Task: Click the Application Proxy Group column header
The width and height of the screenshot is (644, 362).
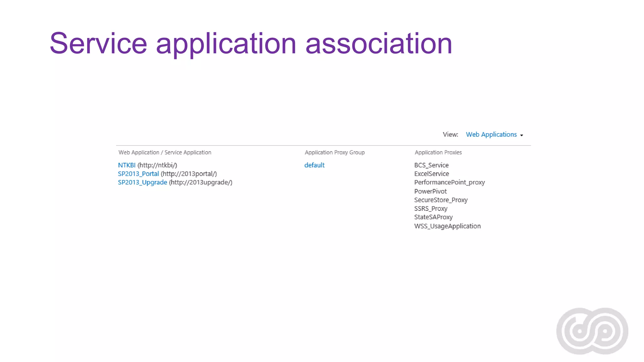Action: coord(335,152)
